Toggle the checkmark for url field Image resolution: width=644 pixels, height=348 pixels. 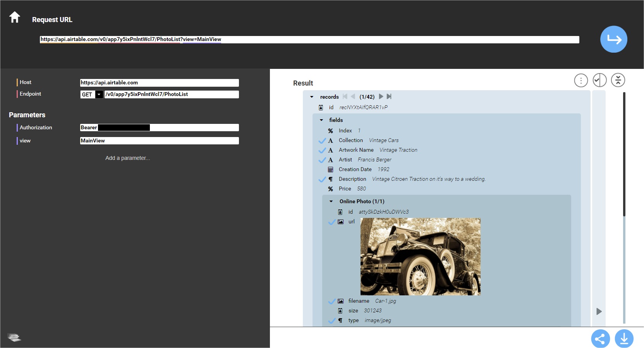(x=331, y=221)
